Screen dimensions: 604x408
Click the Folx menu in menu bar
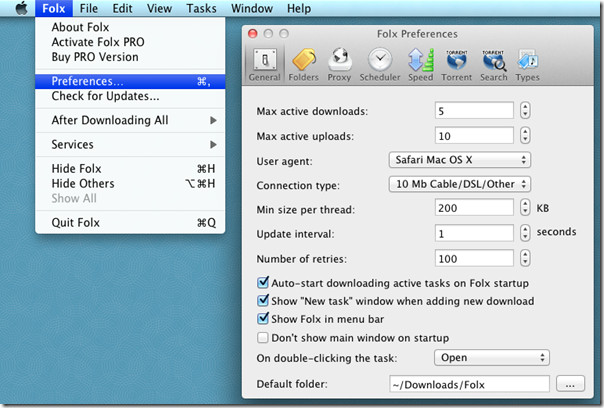click(x=54, y=8)
